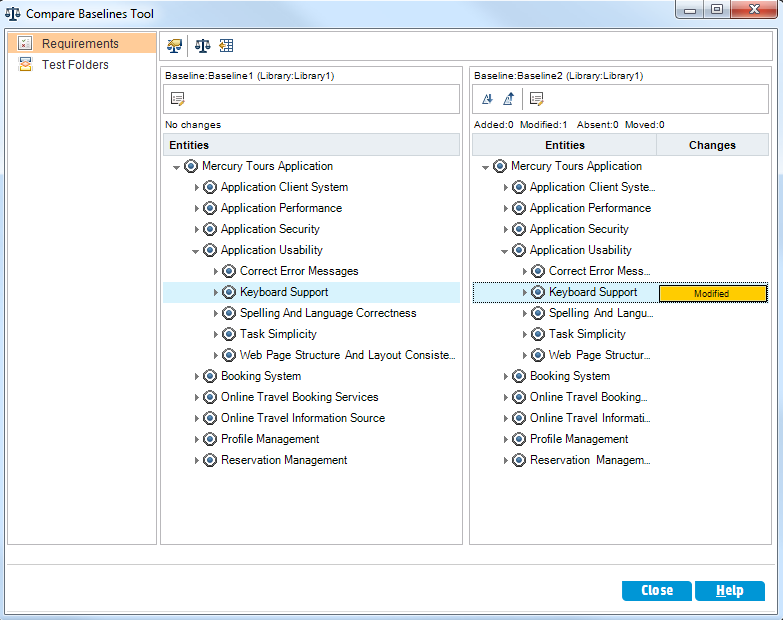Click requirement icon beside Profile Management in Baseline2
This screenshot has height=620, width=783.
click(519, 439)
